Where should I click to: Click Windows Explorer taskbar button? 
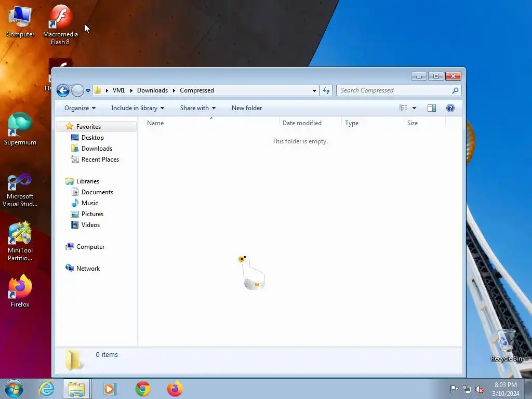(76, 389)
